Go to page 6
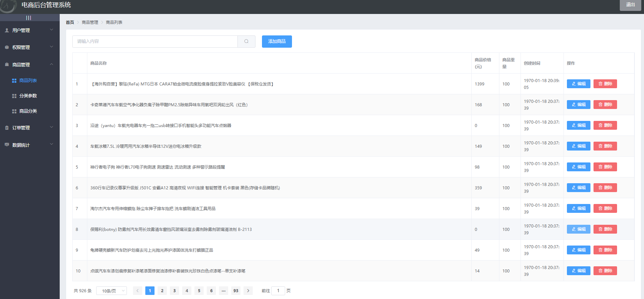Viewport: 644px width, 299px height. [211, 290]
